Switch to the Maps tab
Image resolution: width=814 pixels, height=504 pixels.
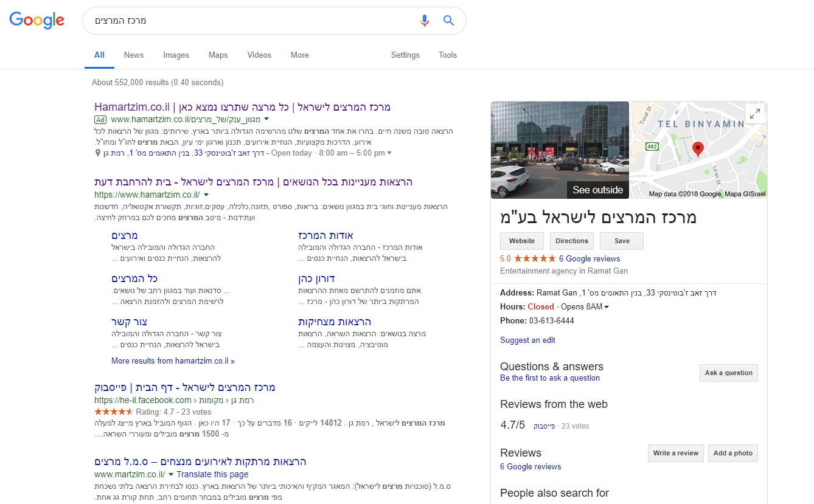coord(218,55)
